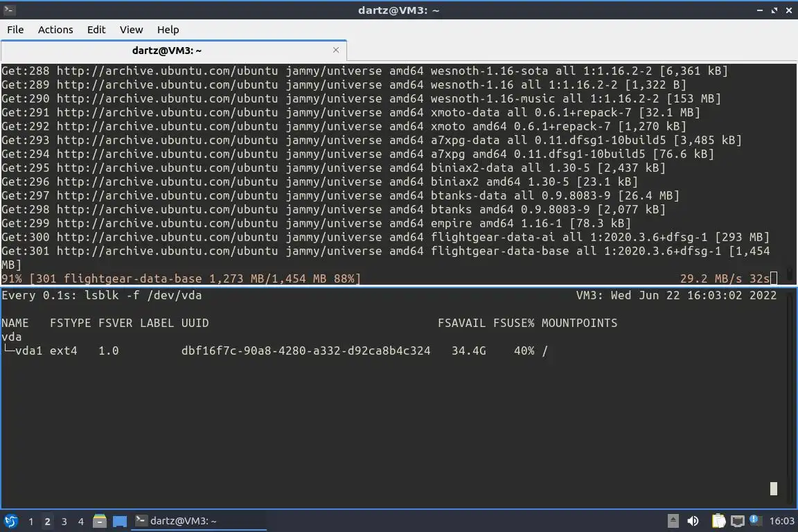
Task: Open the View menu
Action: pos(132,30)
